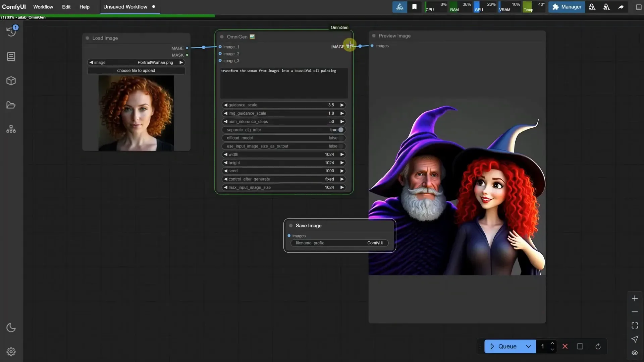This screenshot has width=644, height=362.
Task: Expand the Queue button dropdown arrow
Action: point(528,347)
